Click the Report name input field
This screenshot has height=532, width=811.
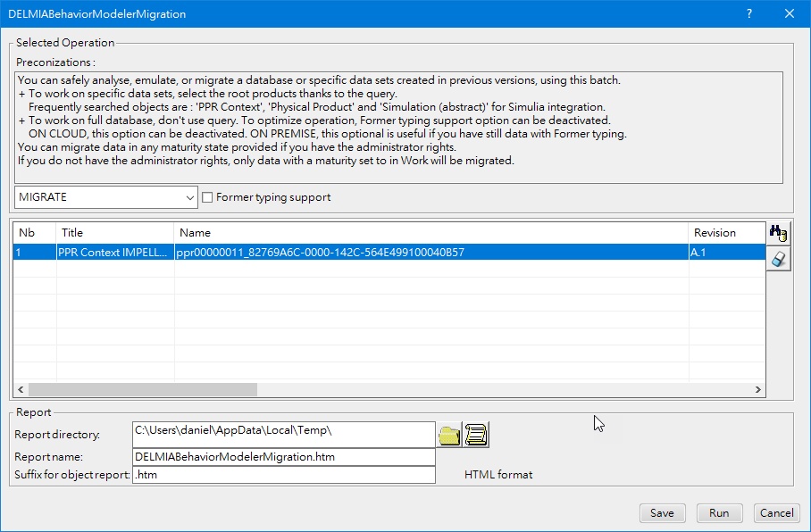pos(284,457)
